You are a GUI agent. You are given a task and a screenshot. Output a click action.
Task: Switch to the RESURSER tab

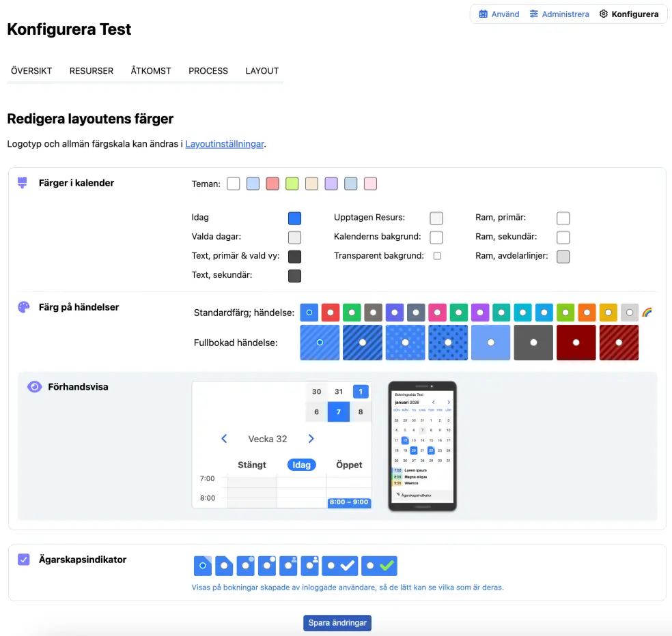(92, 71)
